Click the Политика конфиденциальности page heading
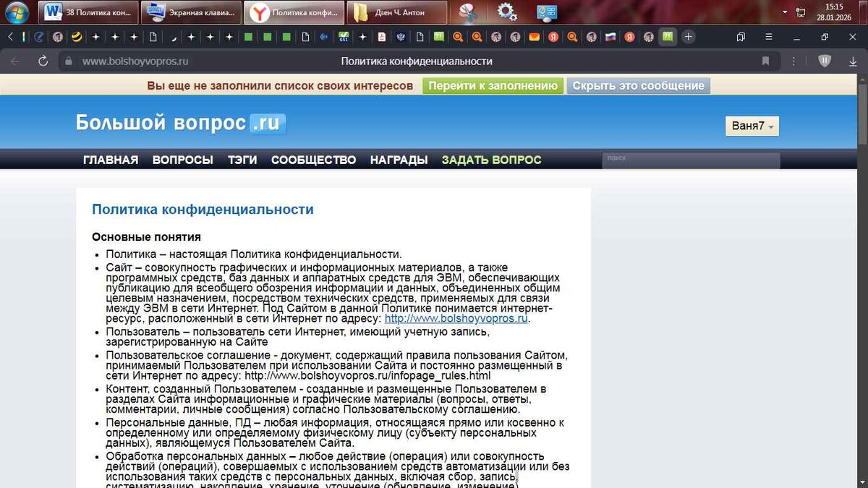This screenshot has height=488, width=868. (203, 210)
